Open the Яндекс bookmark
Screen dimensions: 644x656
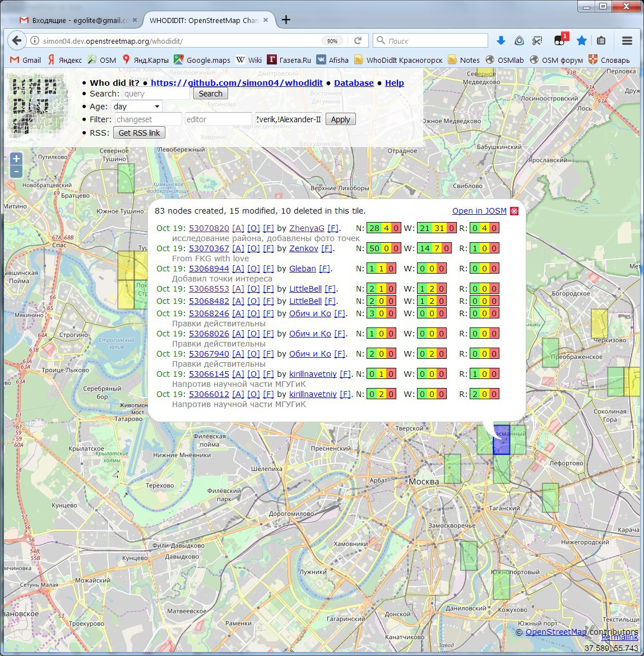65,60
